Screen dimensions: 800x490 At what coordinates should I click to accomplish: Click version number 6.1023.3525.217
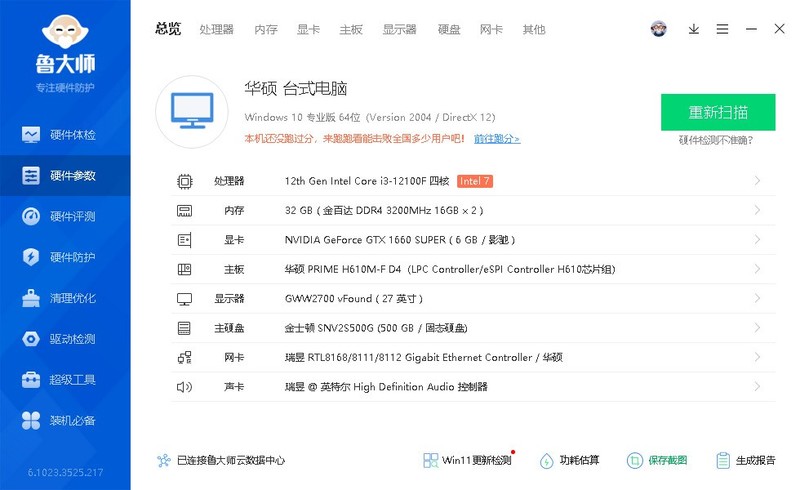coord(65,473)
